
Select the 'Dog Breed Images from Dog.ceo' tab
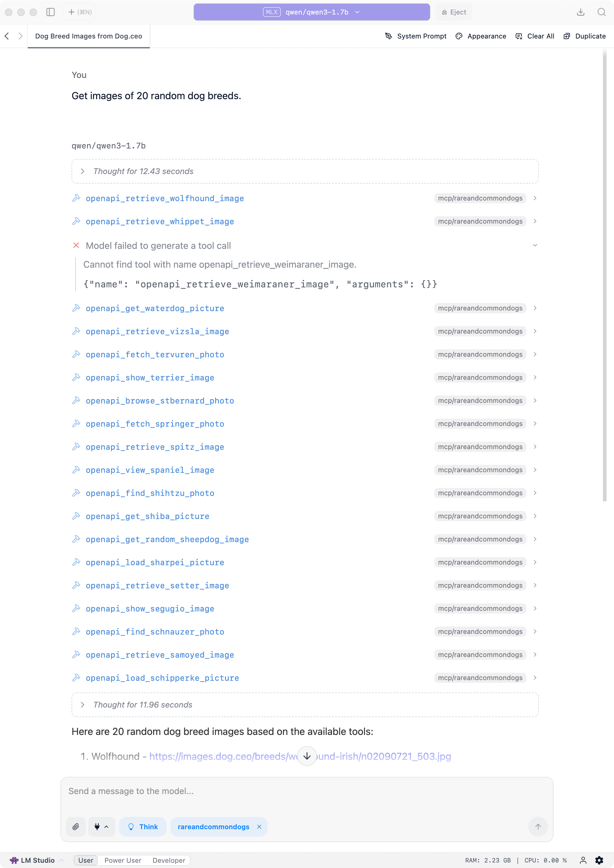tap(88, 36)
